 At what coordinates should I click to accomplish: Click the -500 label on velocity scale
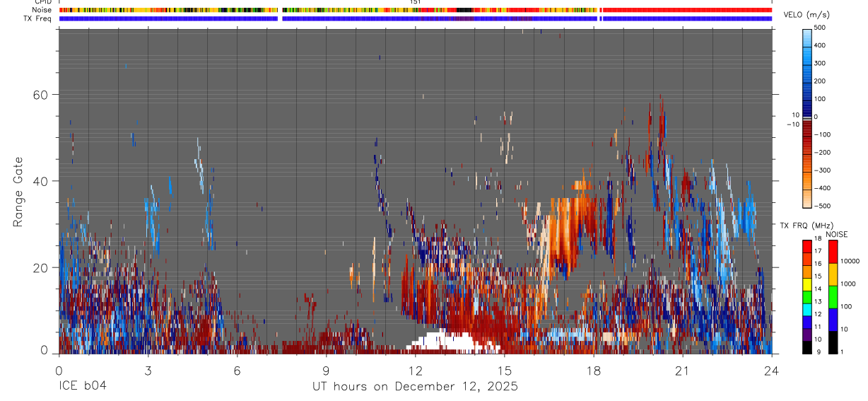tap(822, 206)
